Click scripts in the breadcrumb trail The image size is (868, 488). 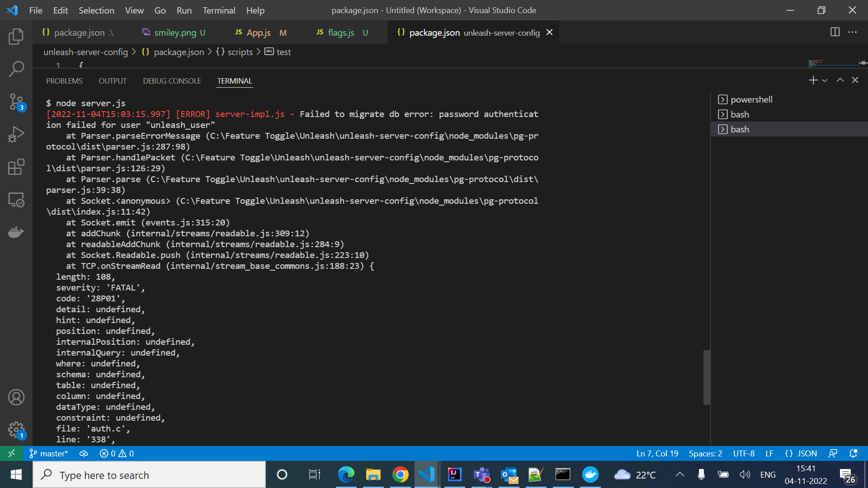pos(241,52)
